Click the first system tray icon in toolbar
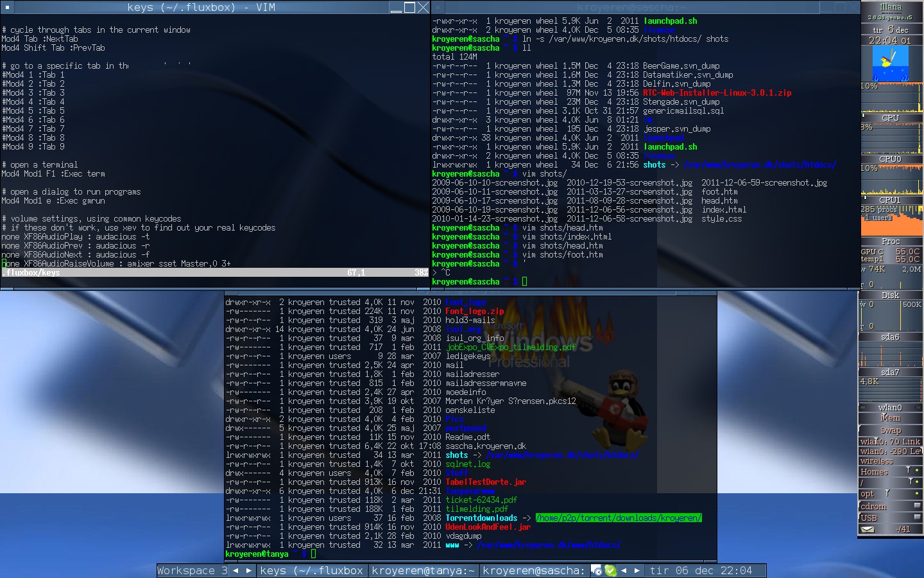The image size is (924, 578). coord(596,570)
